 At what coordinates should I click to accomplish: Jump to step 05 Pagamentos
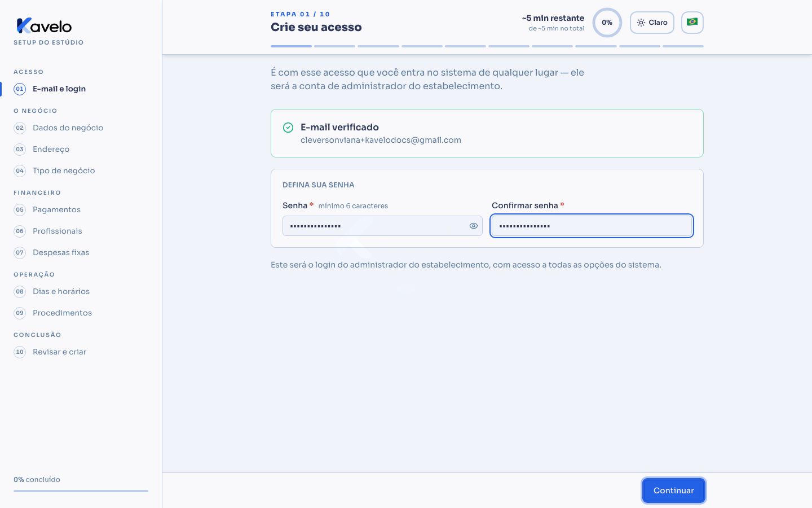point(81,209)
